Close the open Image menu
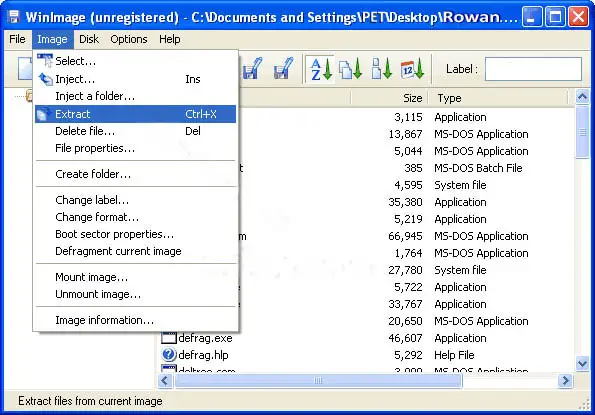 point(52,39)
